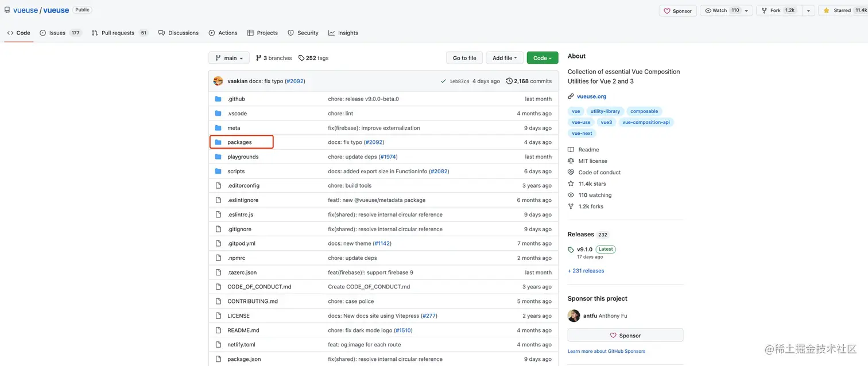The image size is (868, 366).
Task: Click the v9.1.0 release tag icon
Action: (571, 250)
